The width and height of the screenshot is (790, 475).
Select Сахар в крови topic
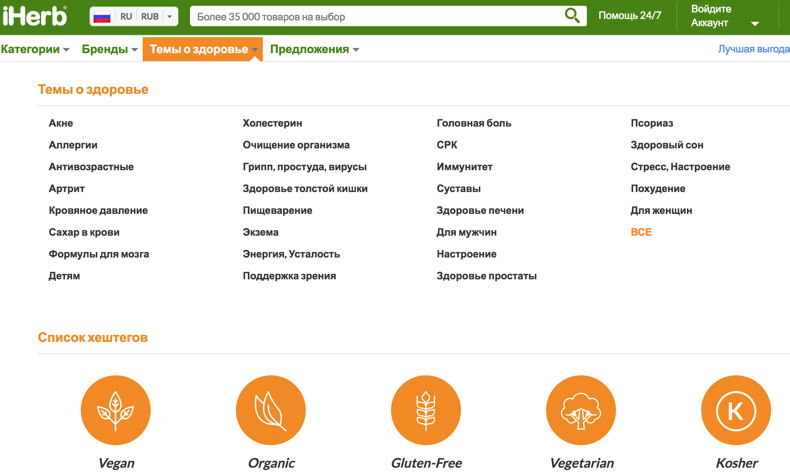[x=84, y=232]
